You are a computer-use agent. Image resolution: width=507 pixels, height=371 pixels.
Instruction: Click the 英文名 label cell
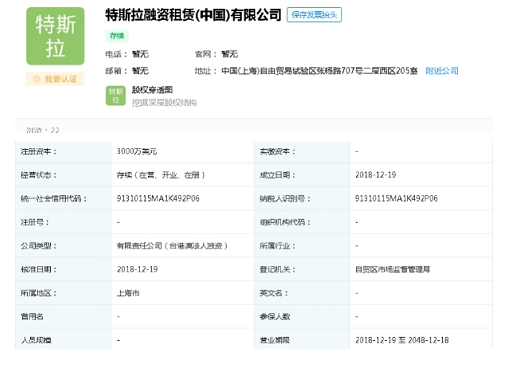[x=302, y=293]
